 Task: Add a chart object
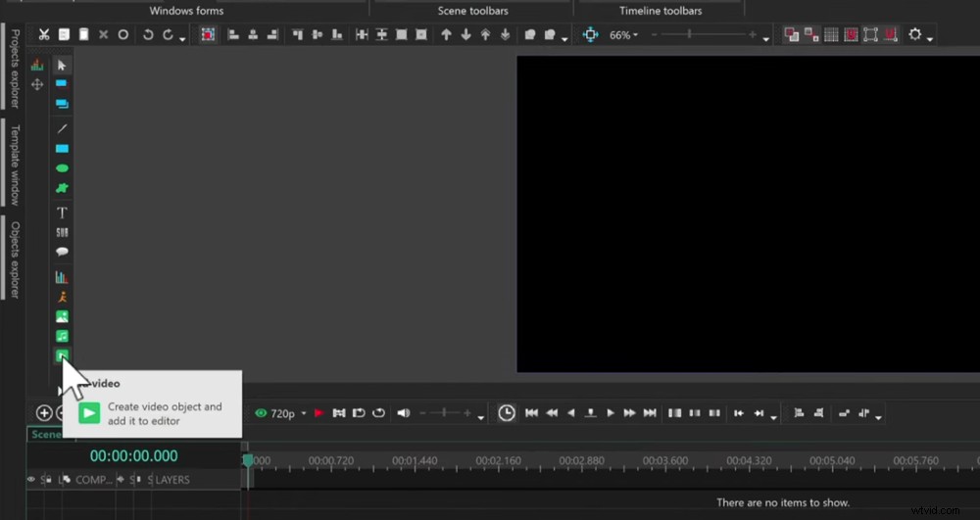click(x=62, y=277)
